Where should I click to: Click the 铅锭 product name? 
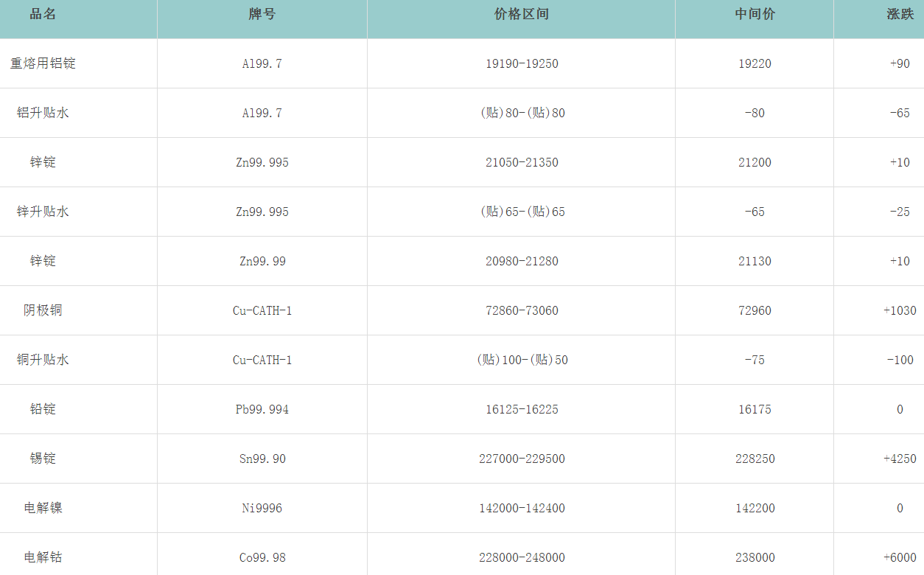coord(43,409)
